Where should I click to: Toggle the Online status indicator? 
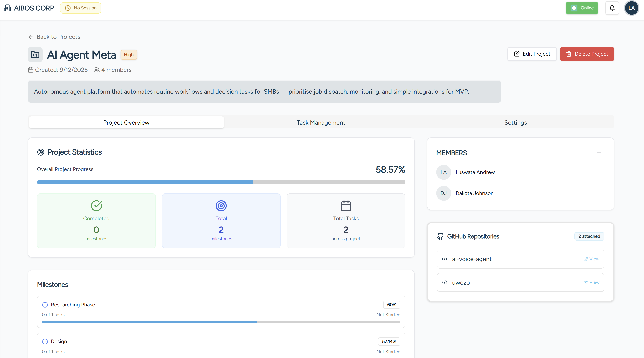pos(582,8)
